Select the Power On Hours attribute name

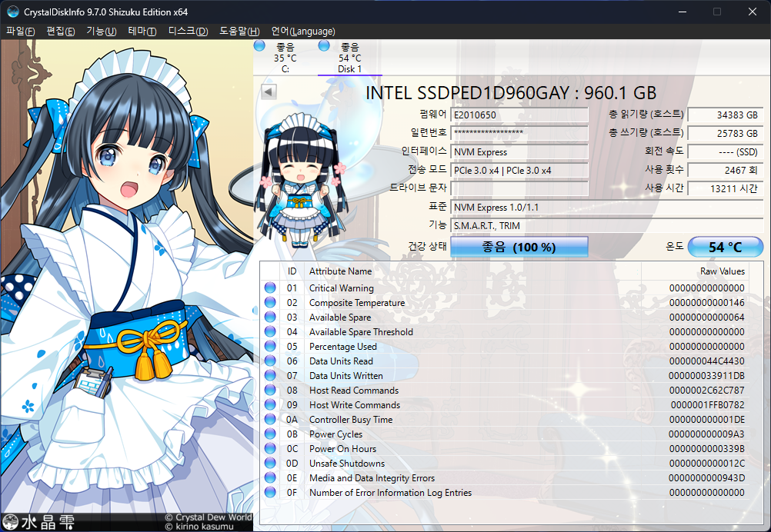click(342, 448)
